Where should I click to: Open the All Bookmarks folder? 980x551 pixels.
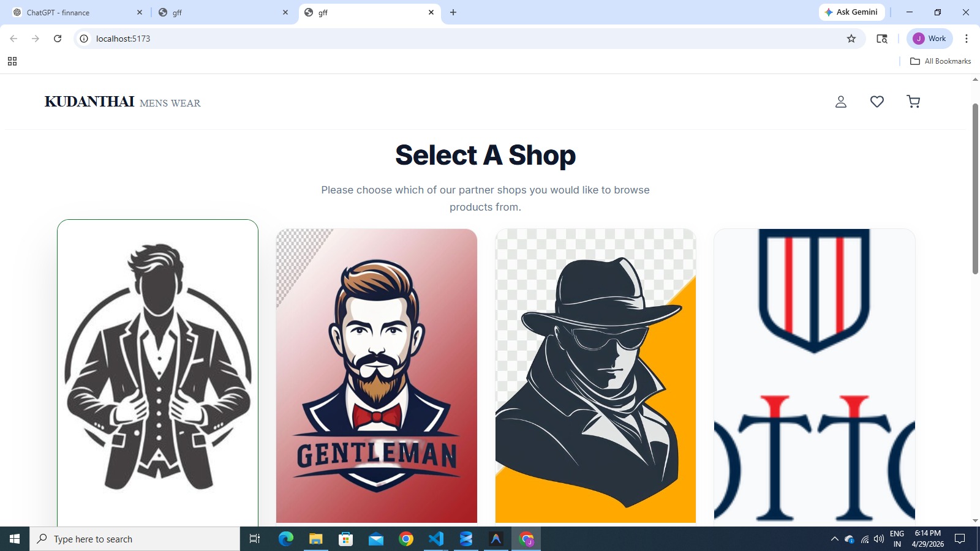tap(941, 61)
